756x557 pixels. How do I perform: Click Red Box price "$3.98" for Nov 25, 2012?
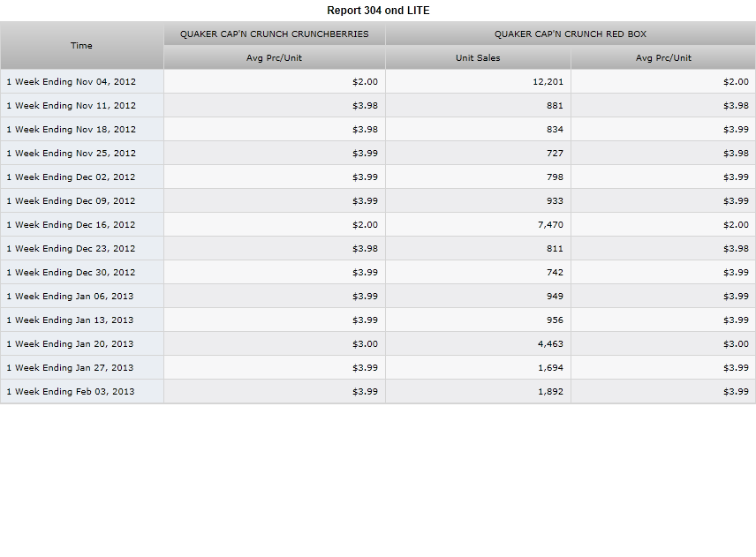[736, 154]
